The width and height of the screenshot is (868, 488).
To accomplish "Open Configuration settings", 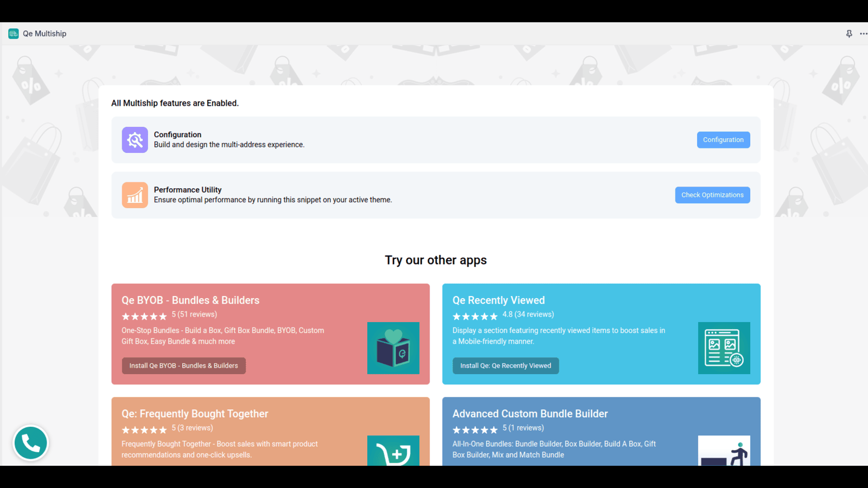I will click(723, 139).
